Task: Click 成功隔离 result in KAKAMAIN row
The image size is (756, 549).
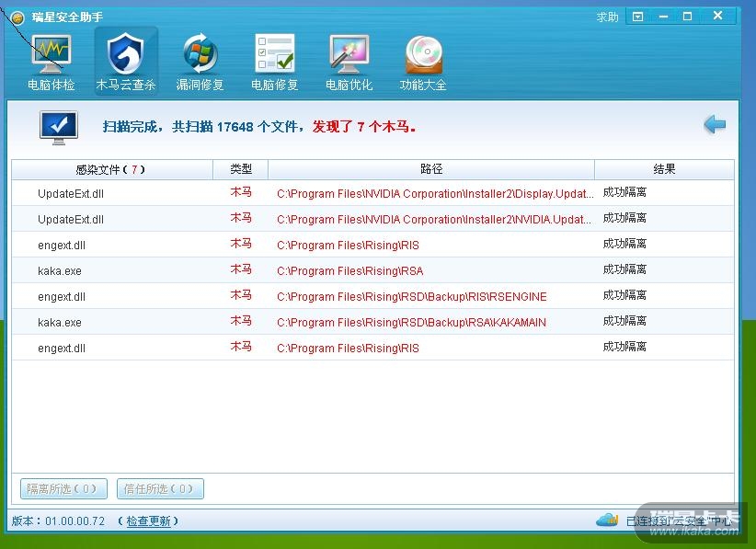Action: [x=624, y=321]
